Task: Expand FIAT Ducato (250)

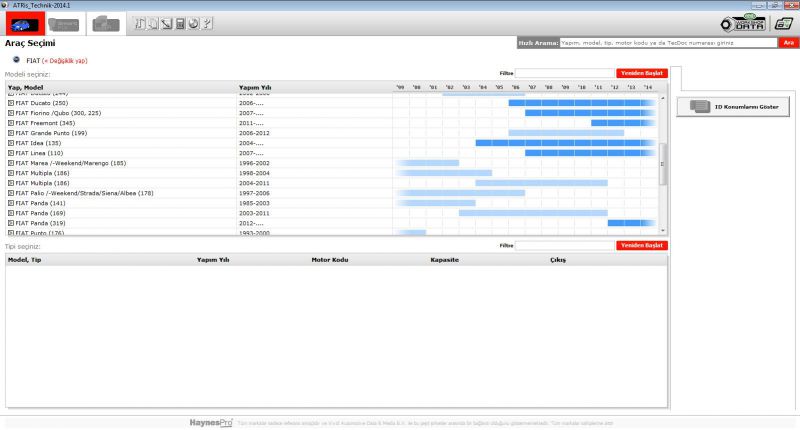Action: pyautogui.click(x=11, y=103)
